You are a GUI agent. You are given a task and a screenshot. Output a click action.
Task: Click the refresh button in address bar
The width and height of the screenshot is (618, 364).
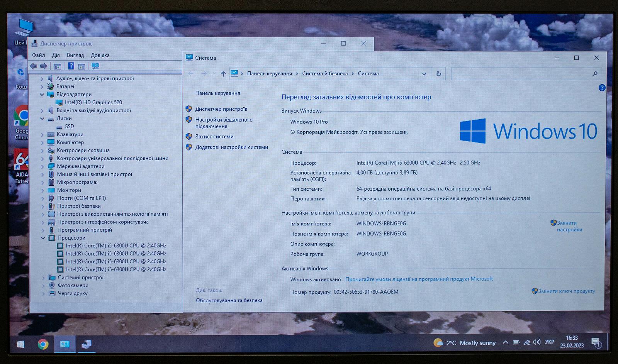[x=438, y=74]
